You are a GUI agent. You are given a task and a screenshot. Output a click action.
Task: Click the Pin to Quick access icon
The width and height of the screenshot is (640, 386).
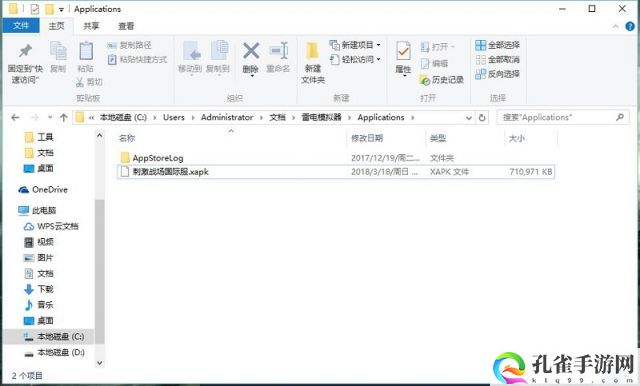pyautogui.click(x=25, y=51)
